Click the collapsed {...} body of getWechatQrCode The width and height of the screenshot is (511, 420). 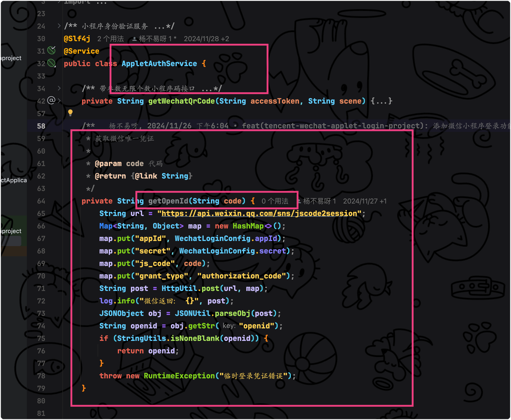tap(381, 101)
